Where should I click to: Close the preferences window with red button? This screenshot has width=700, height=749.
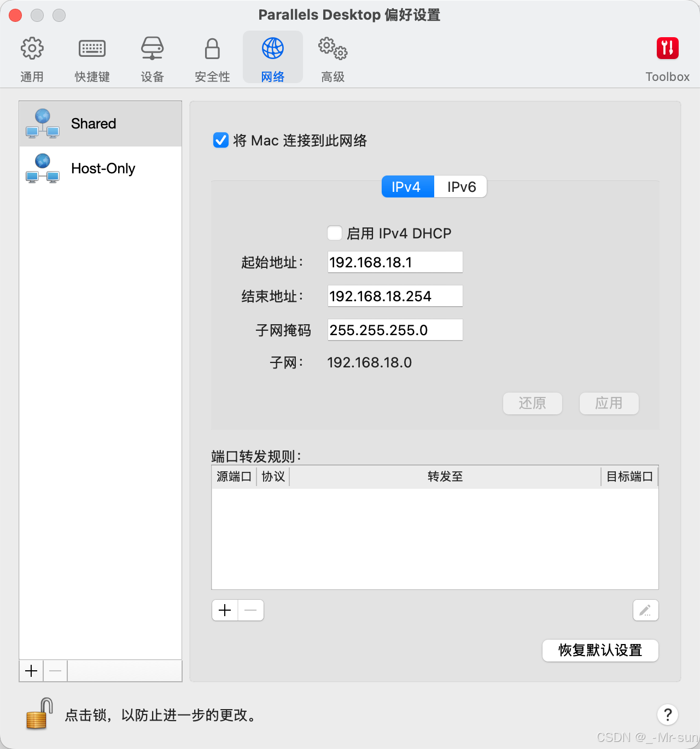click(15, 15)
